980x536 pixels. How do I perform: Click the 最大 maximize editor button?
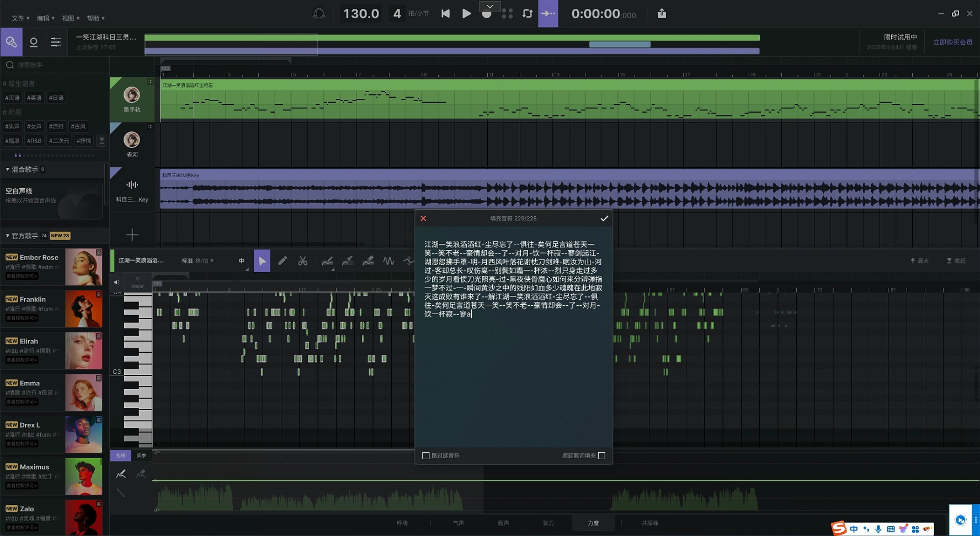[919, 261]
